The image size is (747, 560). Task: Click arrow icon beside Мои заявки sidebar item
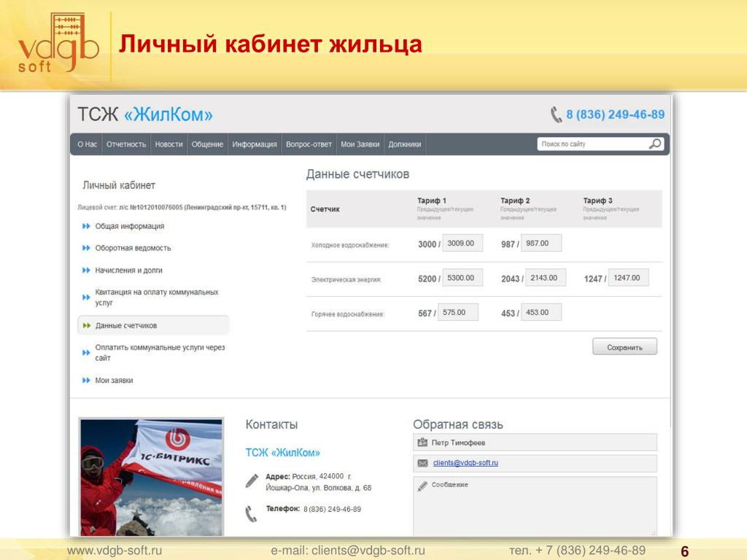86,380
